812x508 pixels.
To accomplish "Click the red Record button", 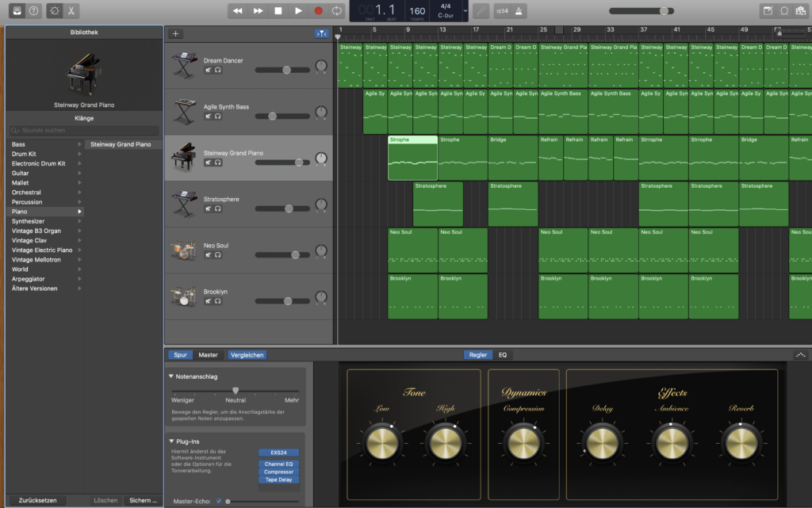I will (x=318, y=11).
